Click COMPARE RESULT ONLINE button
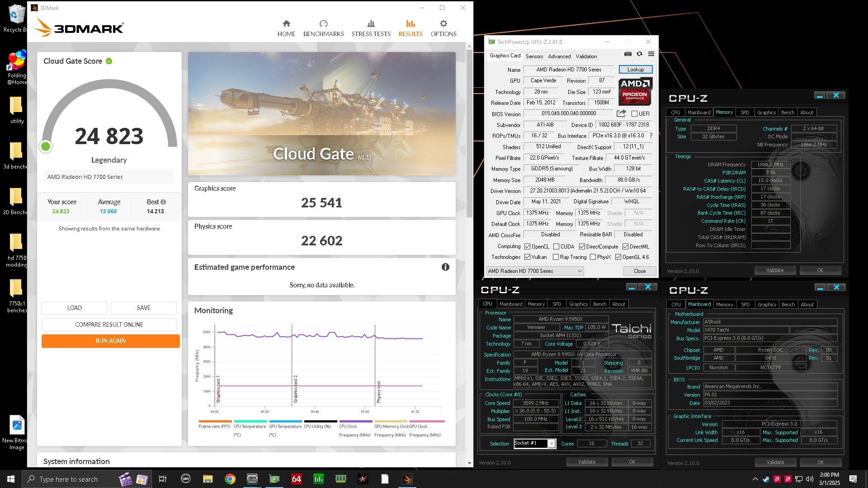 (x=109, y=325)
